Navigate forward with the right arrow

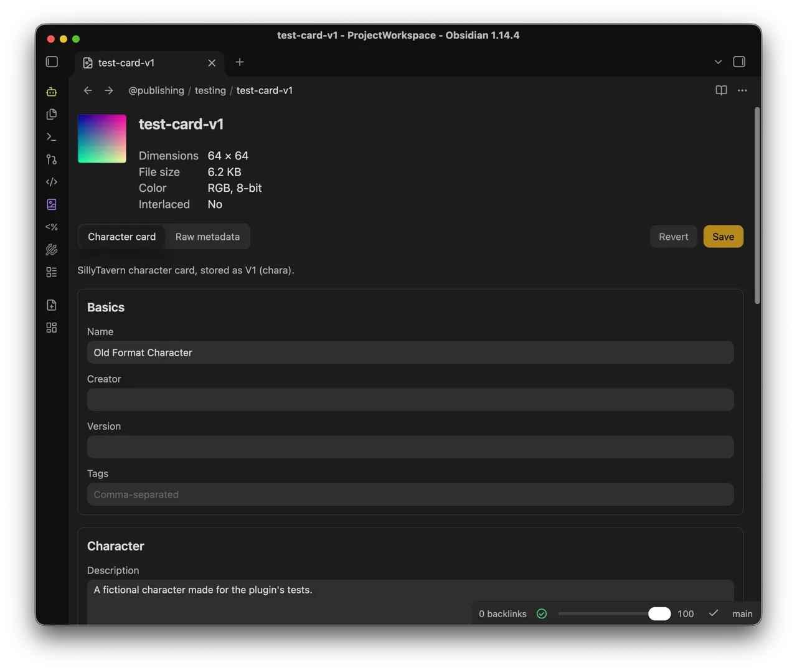(x=109, y=90)
